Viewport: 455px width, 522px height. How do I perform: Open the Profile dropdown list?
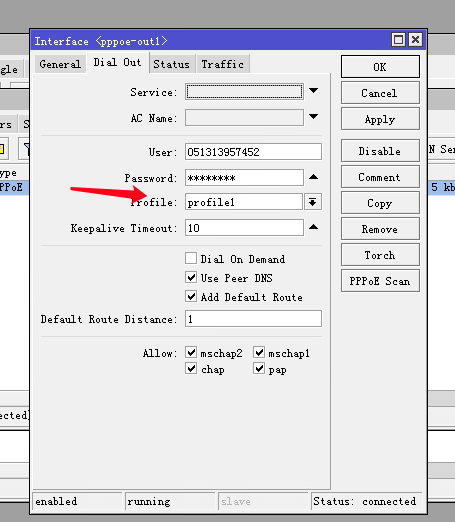coord(313,202)
